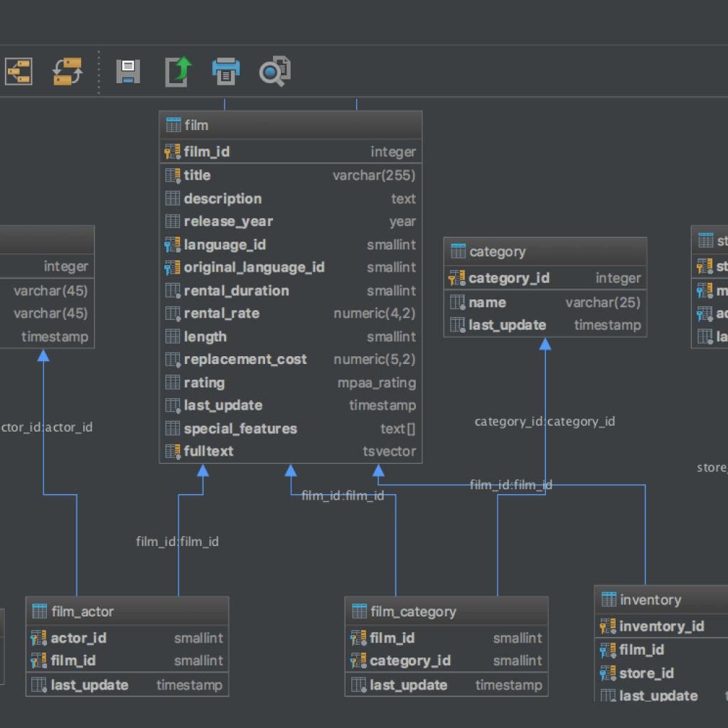Click the refresh diagram icon

pyautogui.click(x=66, y=71)
